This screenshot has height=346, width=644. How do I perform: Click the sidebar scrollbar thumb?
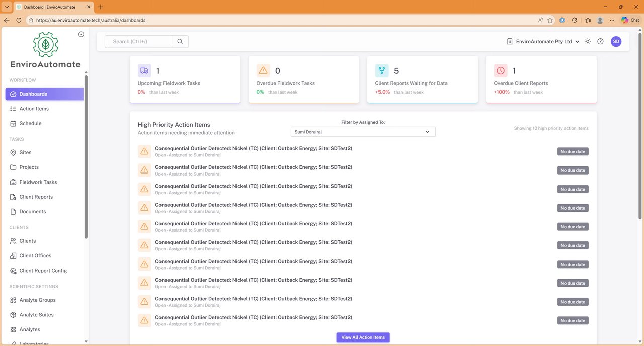[x=86, y=157]
